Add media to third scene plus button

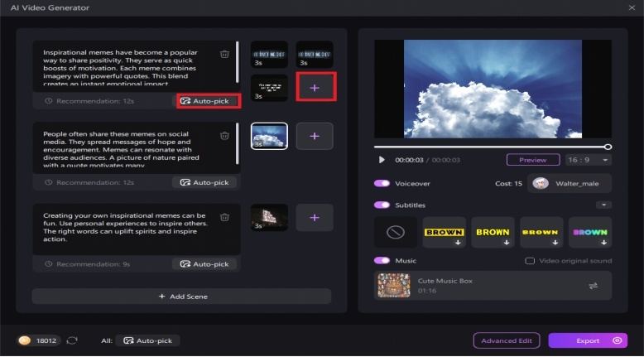click(x=315, y=217)
